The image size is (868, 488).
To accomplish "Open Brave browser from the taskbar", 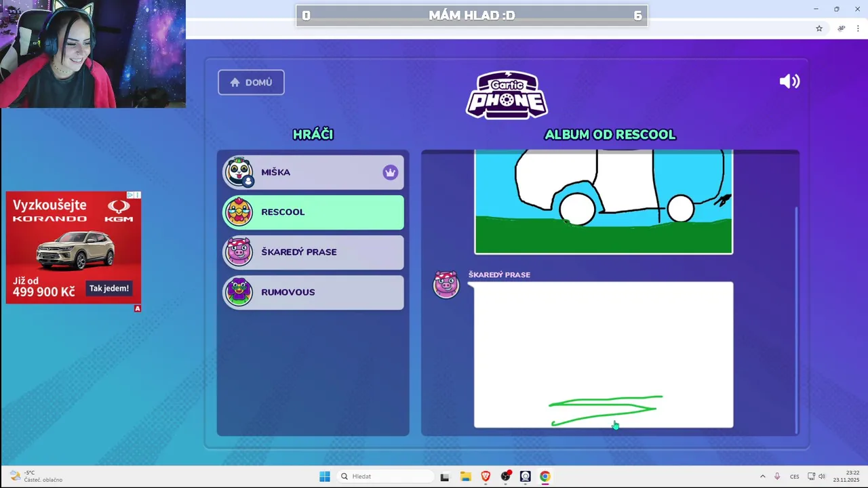I will pyautogui.click(x=486, y=476).
